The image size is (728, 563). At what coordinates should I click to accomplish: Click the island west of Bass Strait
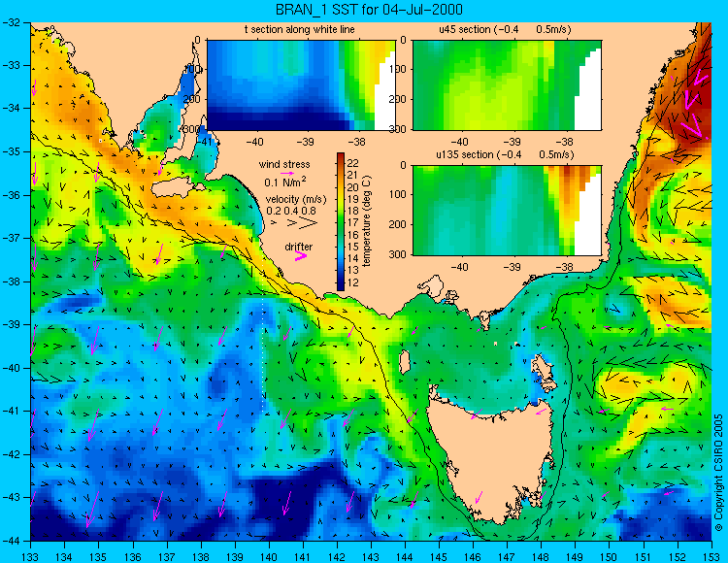point(405,362)
